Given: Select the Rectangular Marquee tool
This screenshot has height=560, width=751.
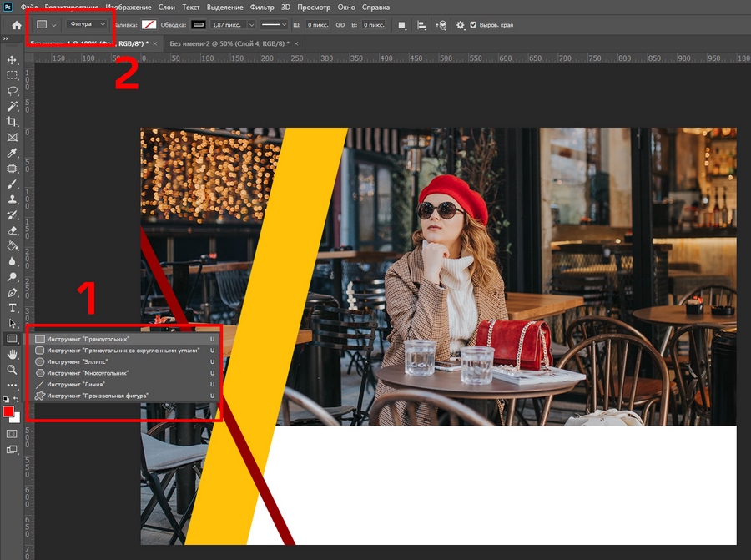Looking at the screenshot, I should tap(12, 75).
